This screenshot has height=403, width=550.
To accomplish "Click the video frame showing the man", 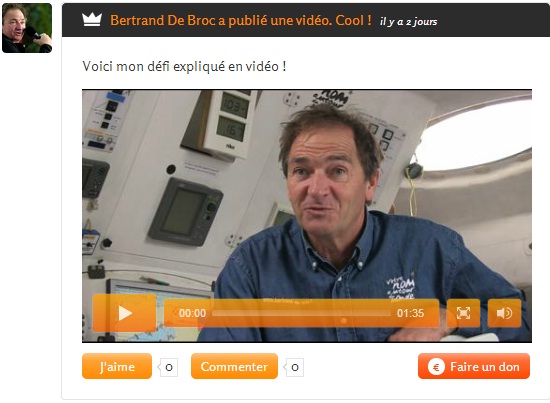I will point(307,195).
